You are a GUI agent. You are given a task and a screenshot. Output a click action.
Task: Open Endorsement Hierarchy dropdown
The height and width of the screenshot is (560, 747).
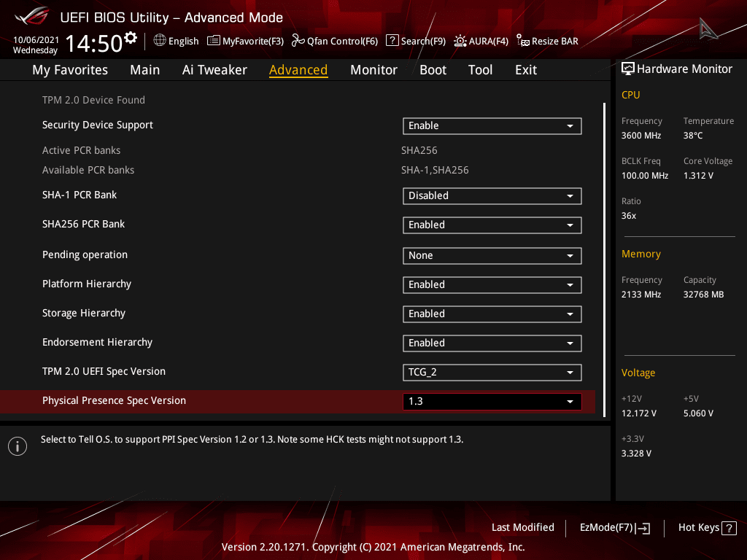coord(492,343)
